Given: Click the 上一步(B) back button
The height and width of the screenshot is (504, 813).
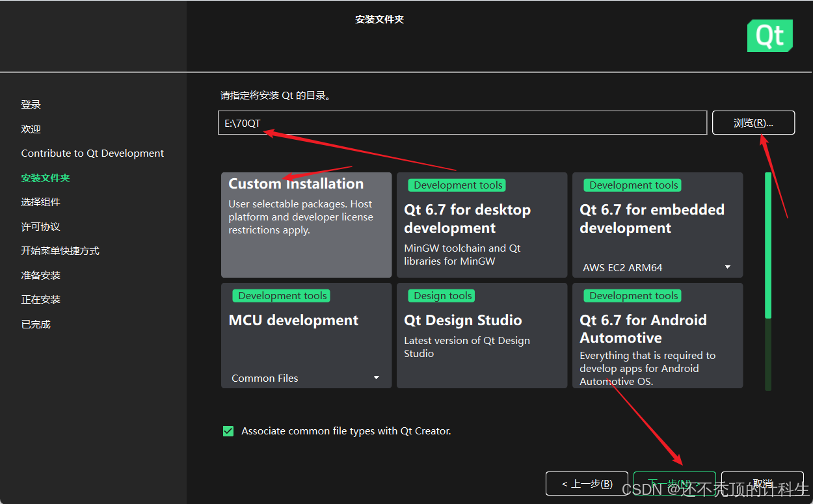Looking at the screenshot, I should [x=587, y=484].
